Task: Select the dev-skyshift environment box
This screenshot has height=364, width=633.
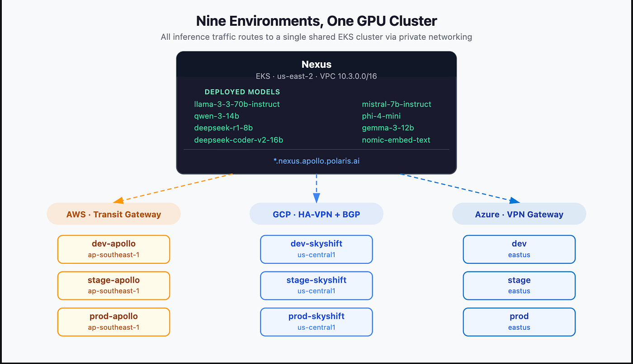Action: (x=316, y=249)
